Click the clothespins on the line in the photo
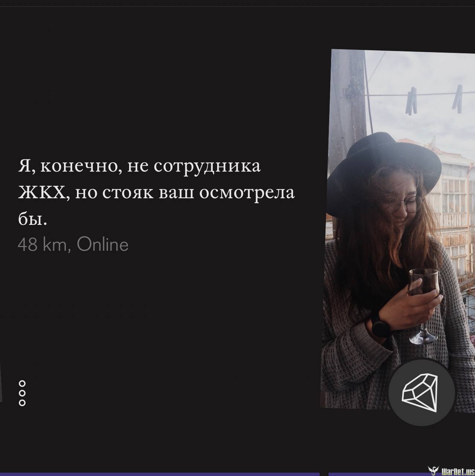The image size is (475, 476). point(411,101)
